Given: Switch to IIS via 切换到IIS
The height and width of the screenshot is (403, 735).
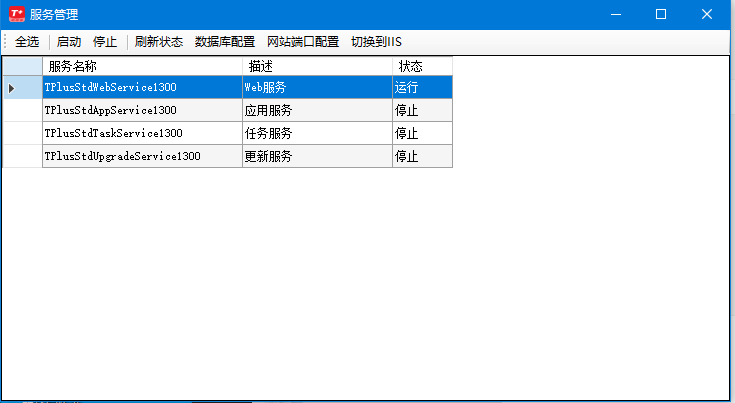Looking at the screenshot, I should [x=376, y=42].
